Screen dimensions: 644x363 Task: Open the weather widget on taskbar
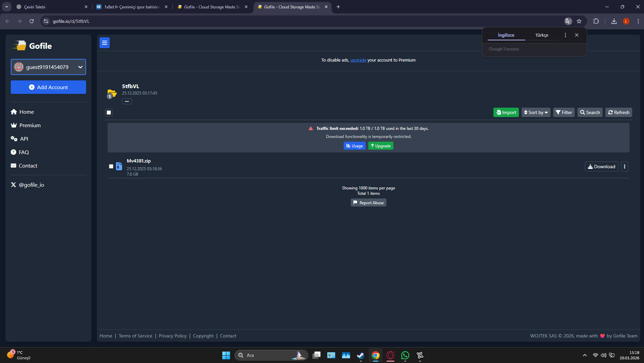(19, 355)
